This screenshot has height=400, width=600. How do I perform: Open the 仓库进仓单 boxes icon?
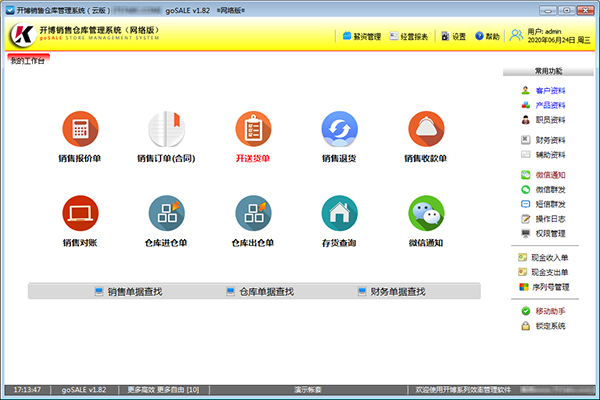[166, 214]
